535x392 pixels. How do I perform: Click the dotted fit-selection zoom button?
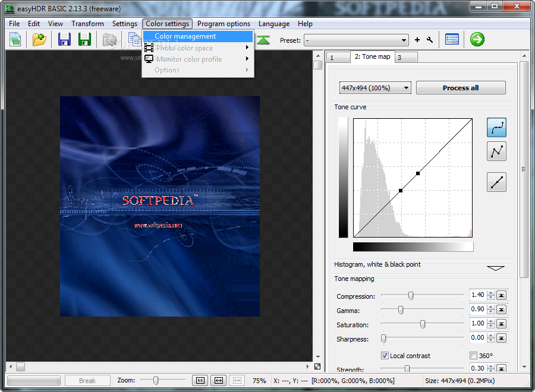237,380
